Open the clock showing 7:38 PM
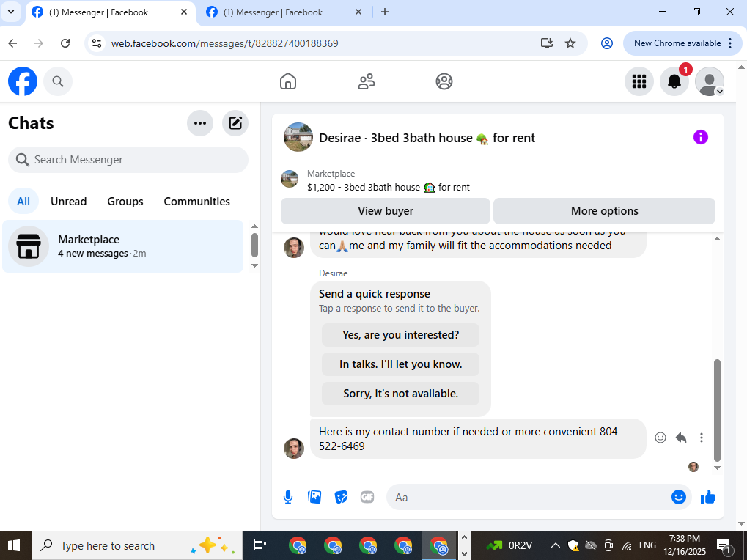747x560 pixels. [x=684, y=545]
